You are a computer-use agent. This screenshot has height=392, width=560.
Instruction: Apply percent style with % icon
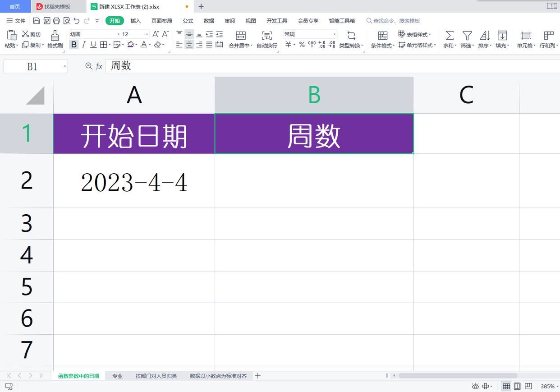302,45
